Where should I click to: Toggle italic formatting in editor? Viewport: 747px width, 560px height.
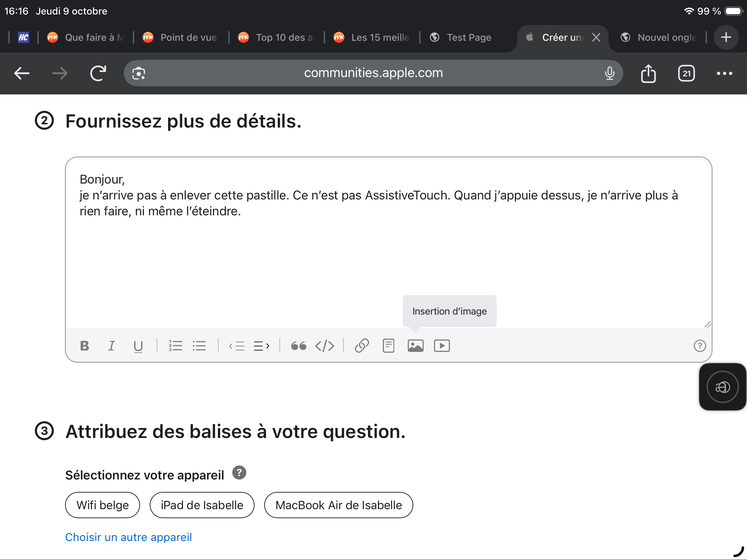(111, 346)
